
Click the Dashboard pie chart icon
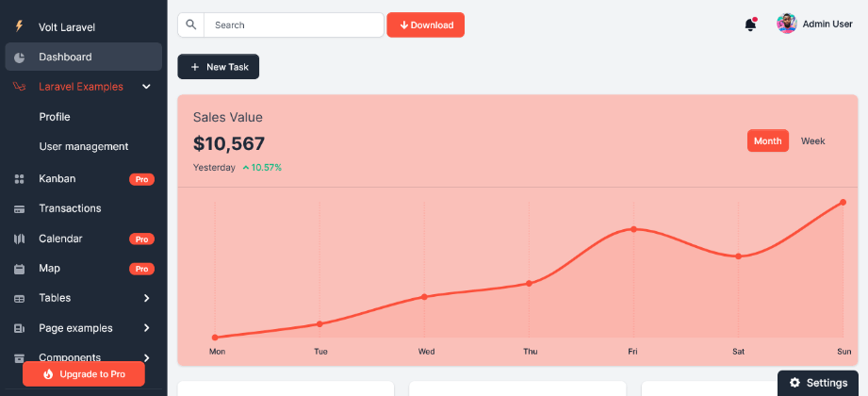coord(20,58)
